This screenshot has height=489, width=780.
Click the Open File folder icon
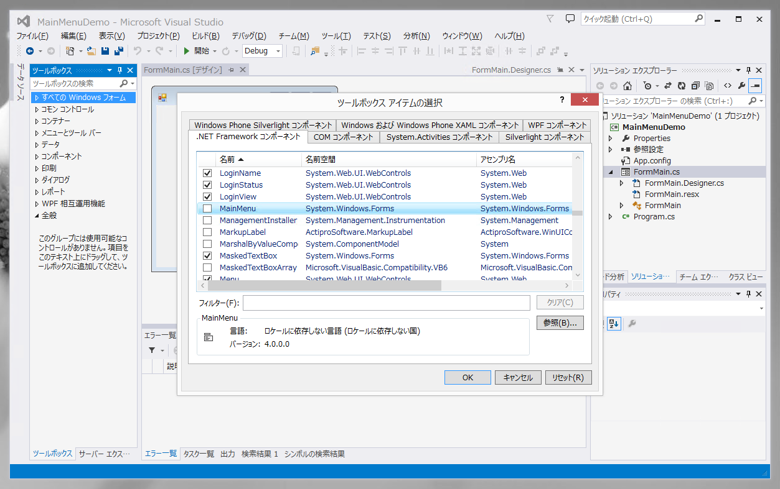pyautogui.click(x=92, y=51)
